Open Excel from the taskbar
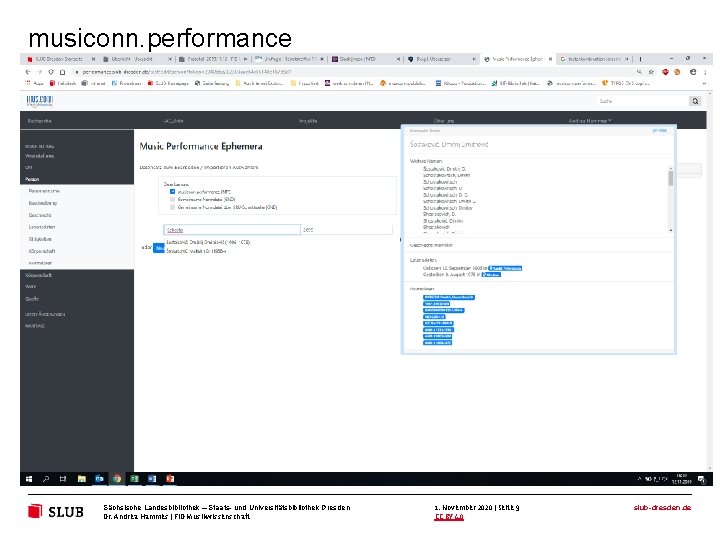720x540 pixels. pyautogui.click(x=135, y=479)
